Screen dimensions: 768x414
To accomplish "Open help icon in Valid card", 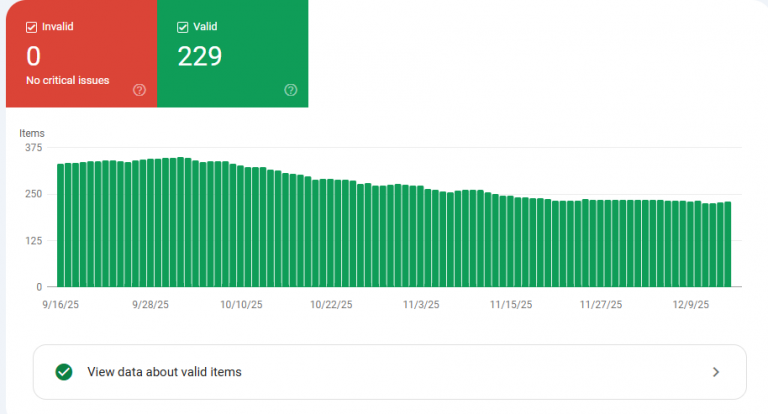I will [x=290, y=90].
